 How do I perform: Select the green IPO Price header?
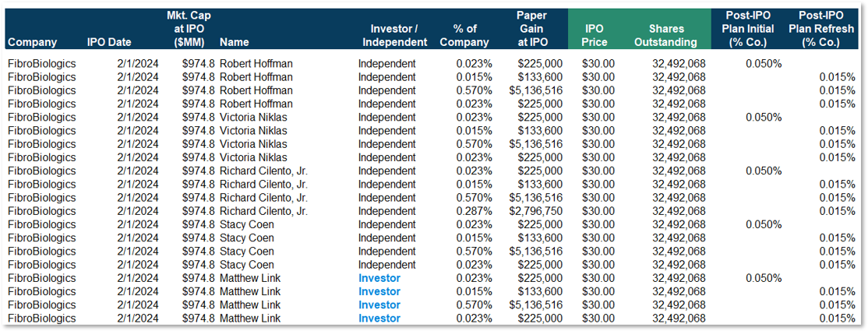click(594, 36)
